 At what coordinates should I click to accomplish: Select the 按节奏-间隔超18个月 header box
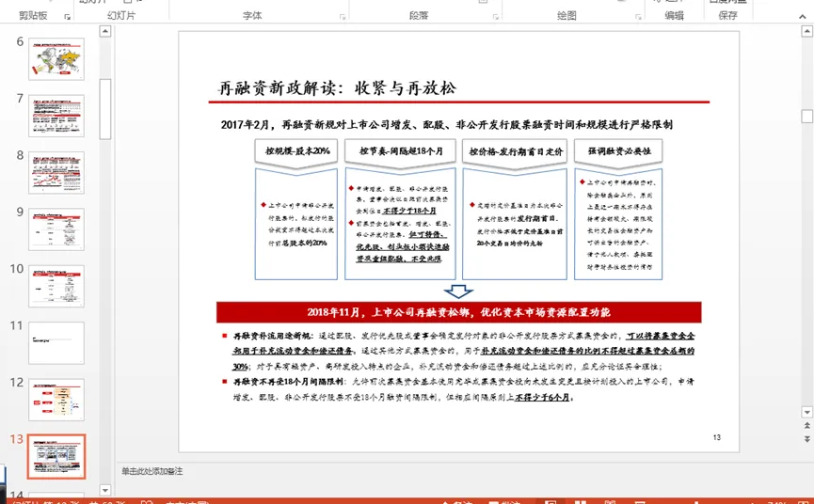coord(400,151)
